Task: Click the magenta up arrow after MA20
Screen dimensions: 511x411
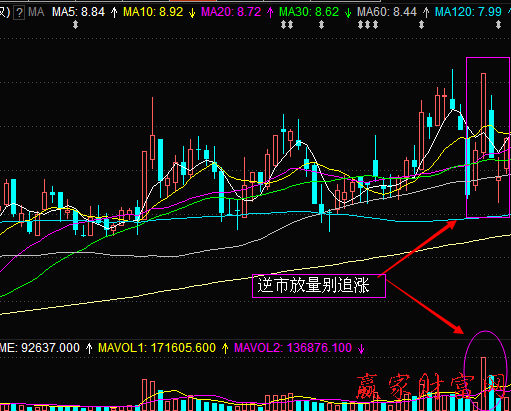Action: pyautogui.click(x=270, y=13)
